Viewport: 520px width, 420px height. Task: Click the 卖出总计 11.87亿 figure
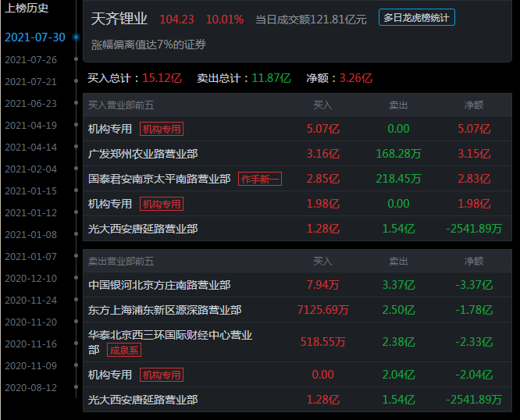[271, 78]
